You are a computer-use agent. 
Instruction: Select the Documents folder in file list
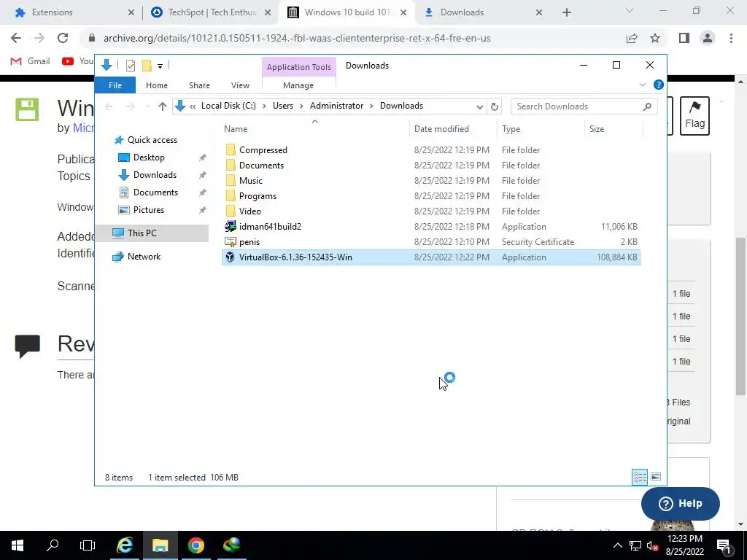[261, 166]
